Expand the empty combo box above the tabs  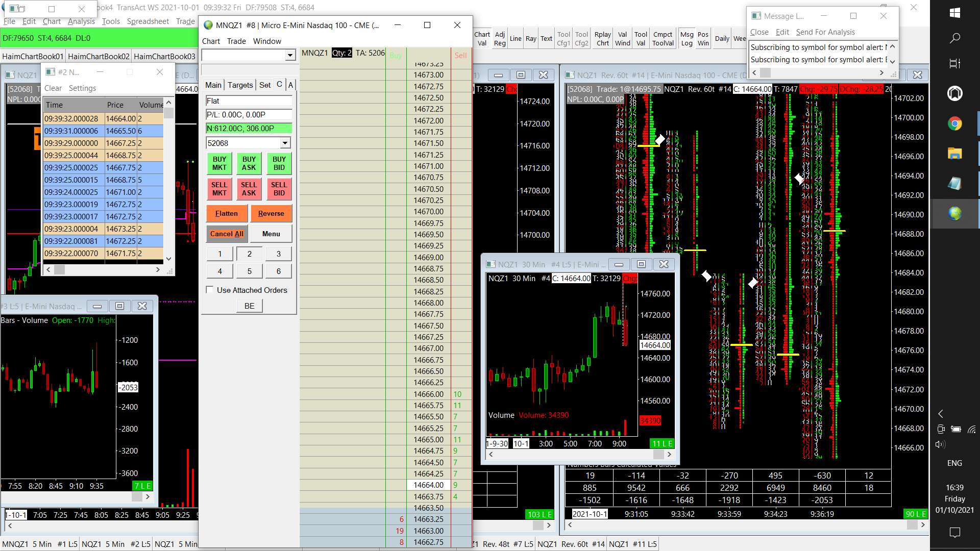[x=290, y=55]
